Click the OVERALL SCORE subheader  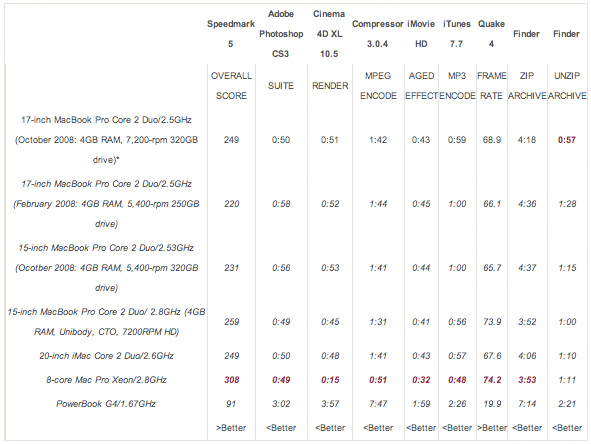[231, 86]
